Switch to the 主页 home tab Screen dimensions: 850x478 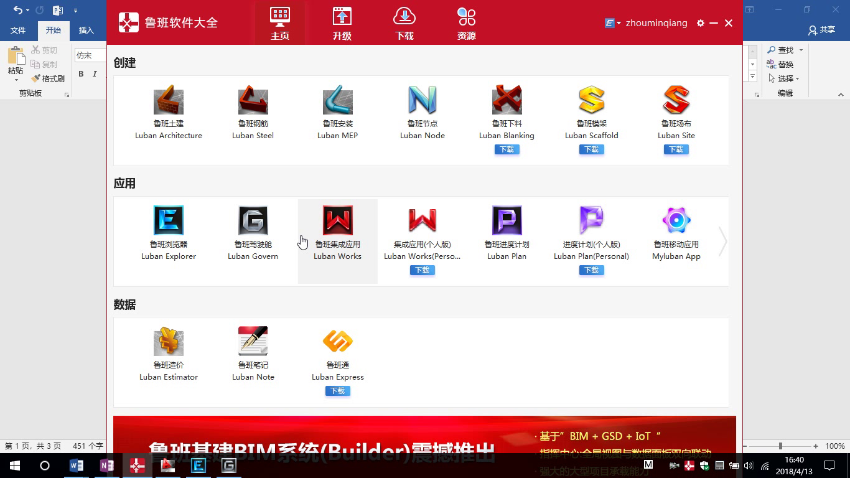coord(280,23)
